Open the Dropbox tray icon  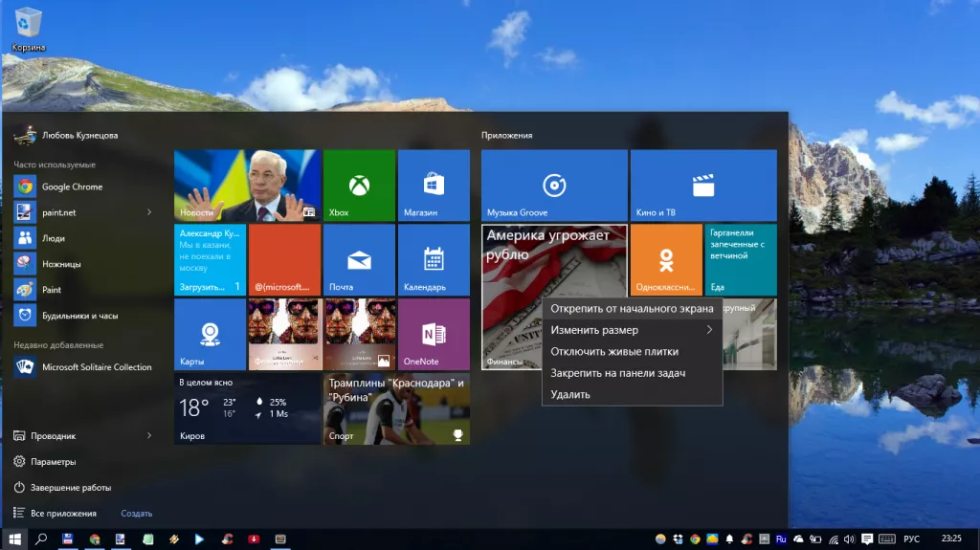point(679,539)
